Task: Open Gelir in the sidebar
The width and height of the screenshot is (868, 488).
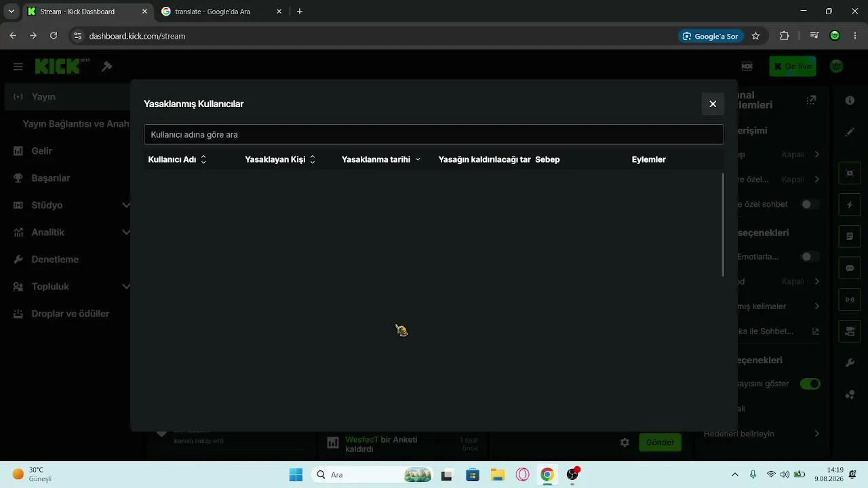Action: (x=68, y=151)
